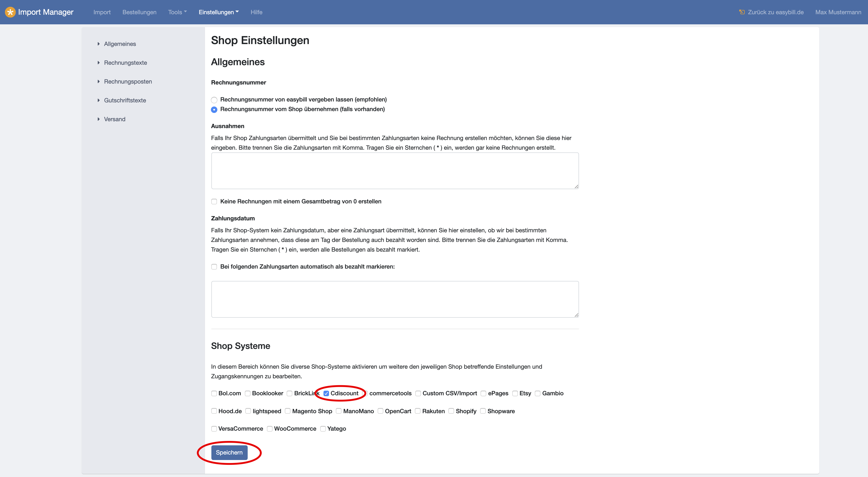Enable the lightspeed shop system
The width and height of the screenshot is (868, 477).
[x=248, y=411]
